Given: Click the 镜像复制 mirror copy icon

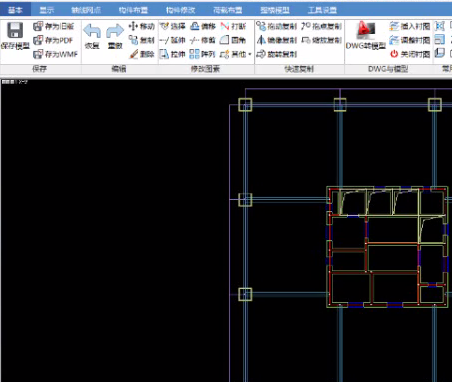Looking at the screenshot, I should tap(261, 40).
